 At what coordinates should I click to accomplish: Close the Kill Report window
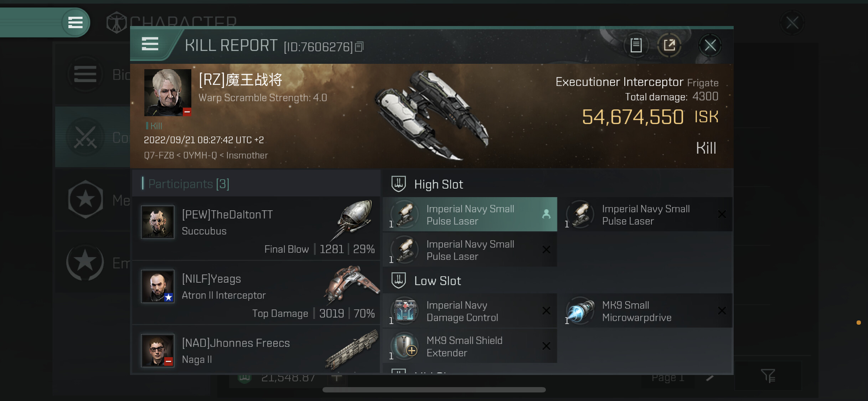point(710,45)
